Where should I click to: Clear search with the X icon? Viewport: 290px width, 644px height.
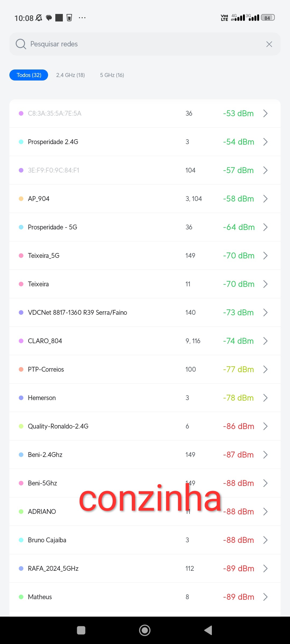coord(269,44)
